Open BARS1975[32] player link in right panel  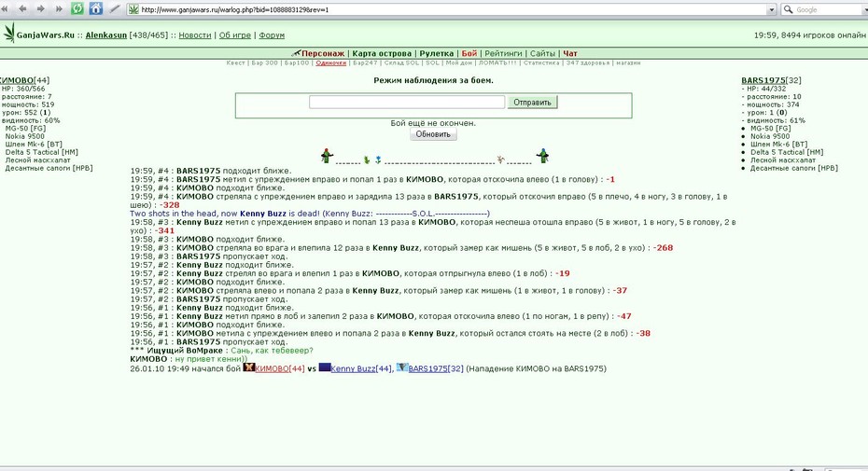click(x=771, y=80)
